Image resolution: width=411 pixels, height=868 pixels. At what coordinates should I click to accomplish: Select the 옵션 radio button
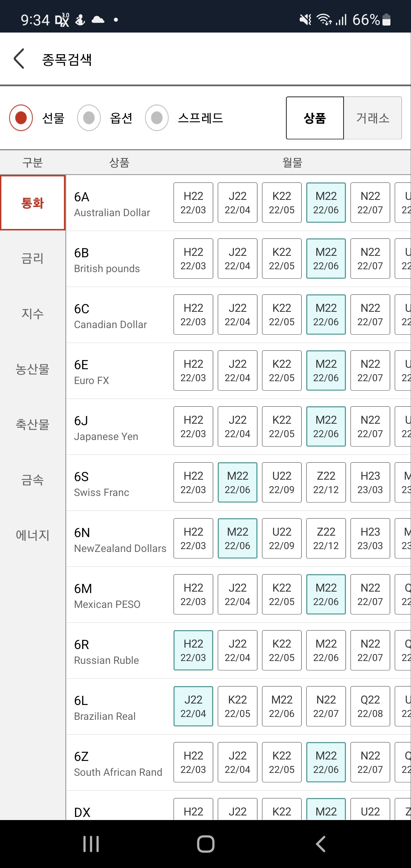89,118
